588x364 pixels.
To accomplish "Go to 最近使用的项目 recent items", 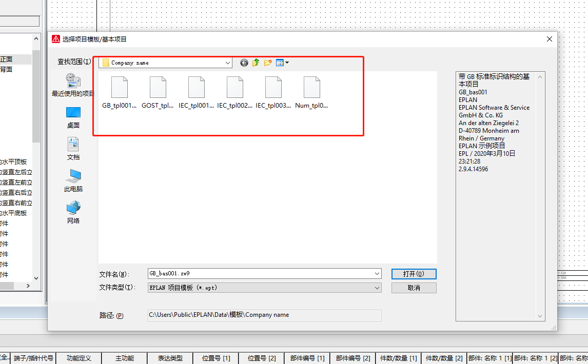I will pyautogui.click(x=73, y=85).
